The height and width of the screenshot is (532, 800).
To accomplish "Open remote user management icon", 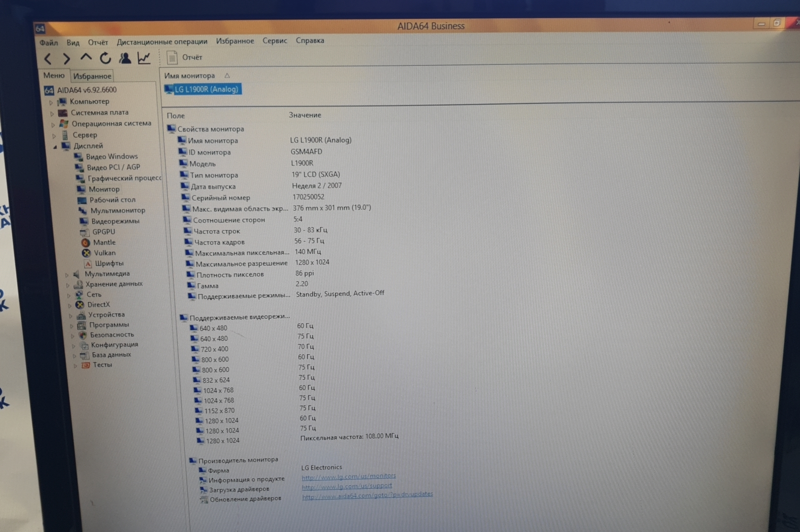I will [125, 58].
